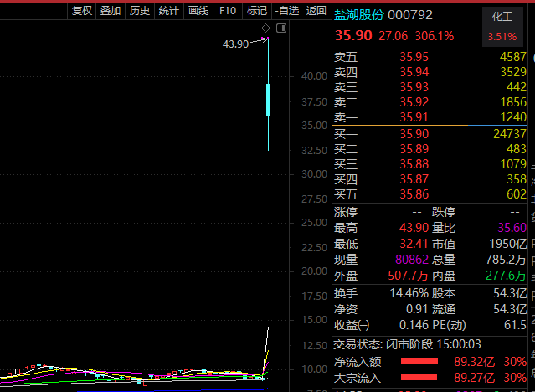Click the 交易状态 闭市阶段 status line

tap(407, 344)
